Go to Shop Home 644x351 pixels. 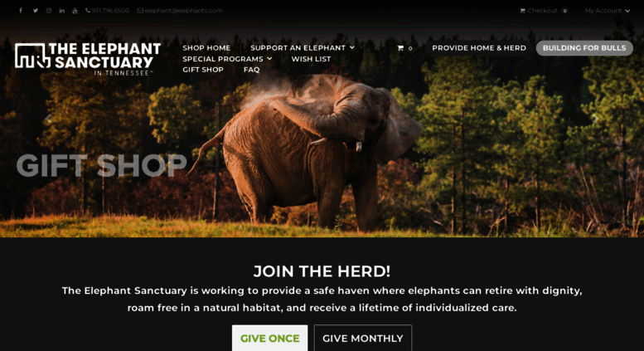click(206, 48)
